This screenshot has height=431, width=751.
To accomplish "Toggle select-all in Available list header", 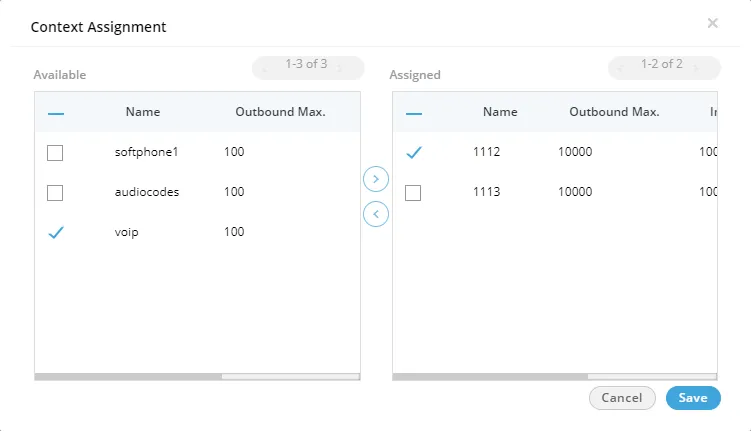I will 56,113.
